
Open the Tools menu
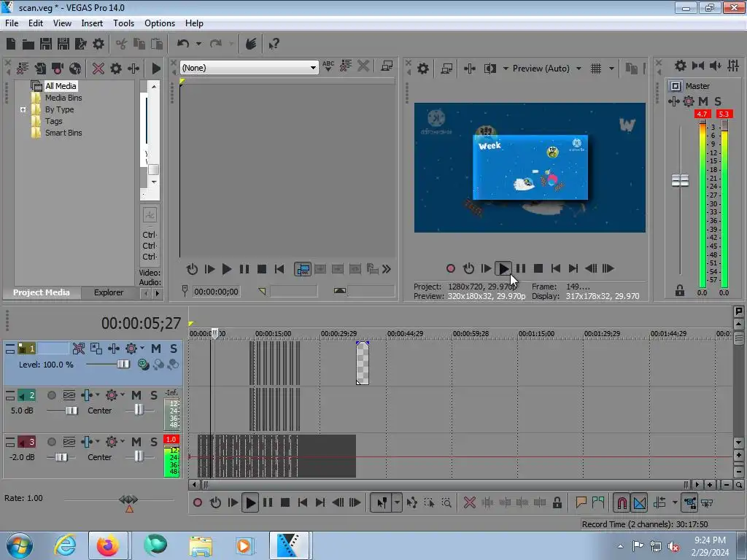point(123,23)
